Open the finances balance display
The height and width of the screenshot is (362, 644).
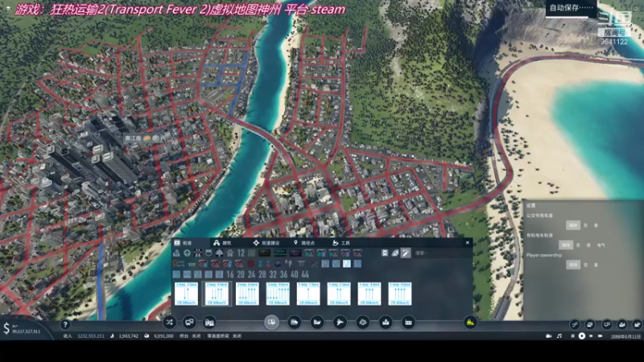[23, 329]
